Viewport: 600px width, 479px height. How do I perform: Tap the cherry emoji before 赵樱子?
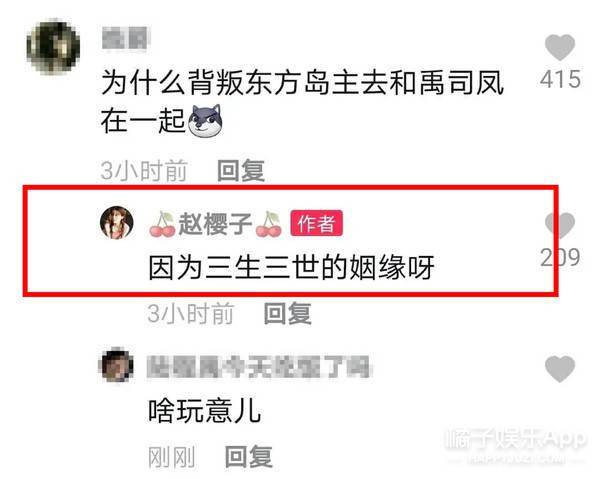tap(162, 224)
